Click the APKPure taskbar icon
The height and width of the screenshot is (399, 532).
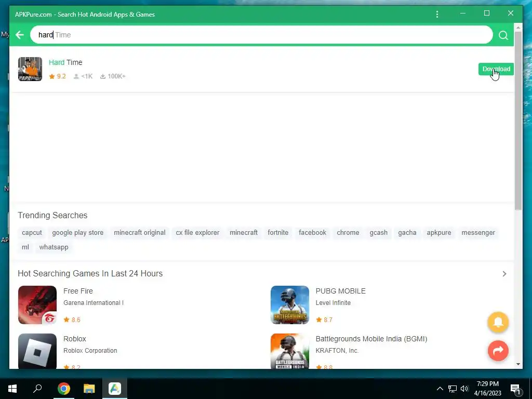point(115,389)
